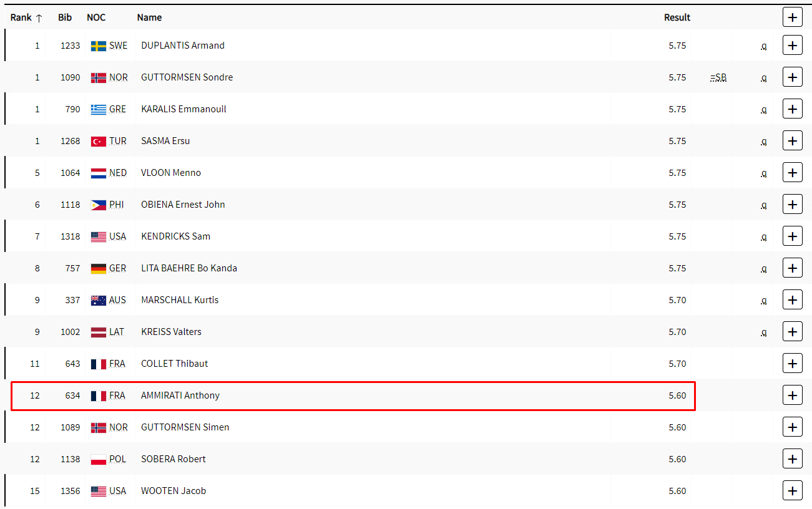Click Latvia flag icon next to LAT
Viewport: 812px width, 509px height.
98,332
